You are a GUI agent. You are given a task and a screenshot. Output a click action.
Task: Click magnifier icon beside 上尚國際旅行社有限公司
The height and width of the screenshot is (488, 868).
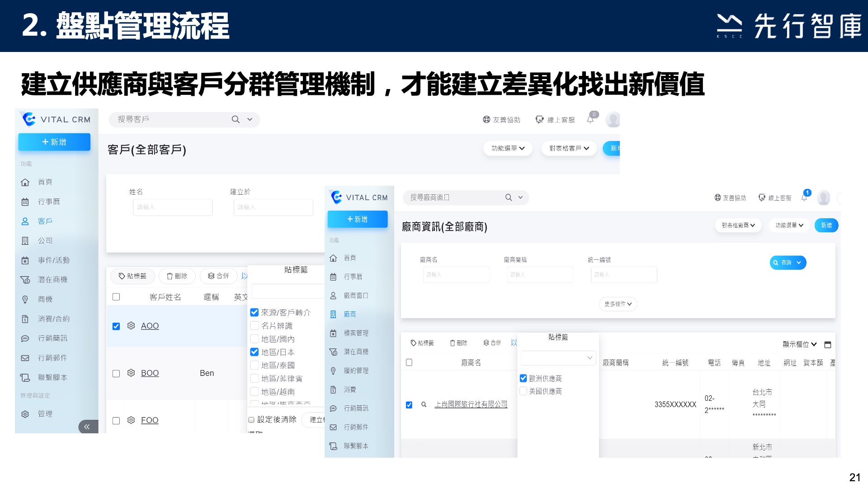[424, 404]
